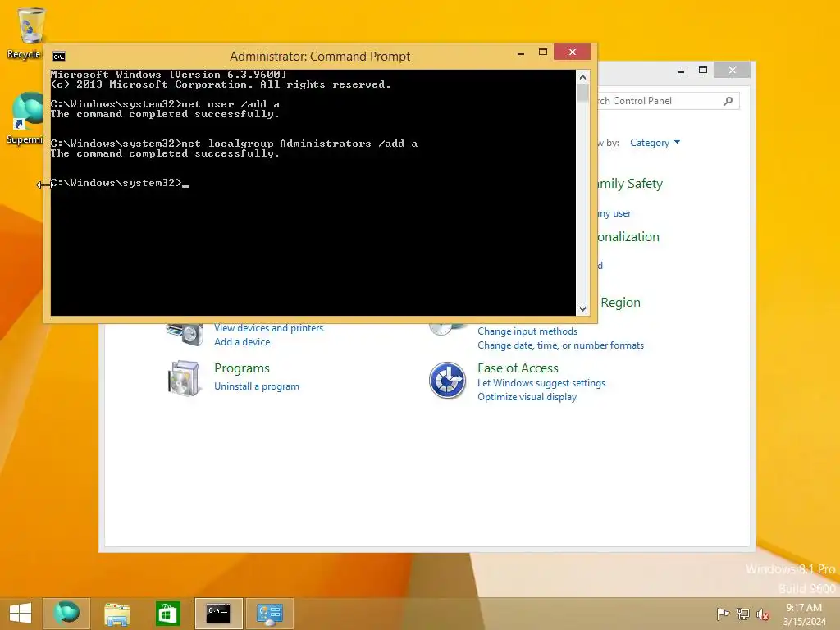Close the Control Panel window

click(733, 71)
